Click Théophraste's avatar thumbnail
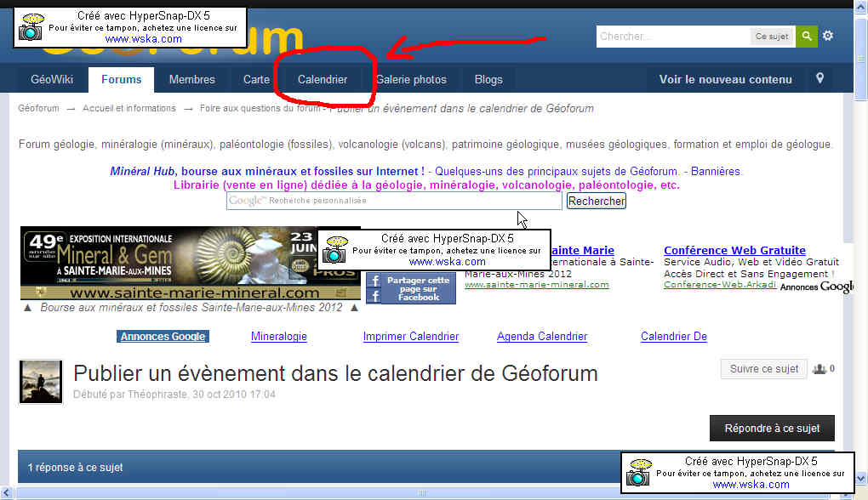Viewport: 868px width, 500px height. click(40, 381)
